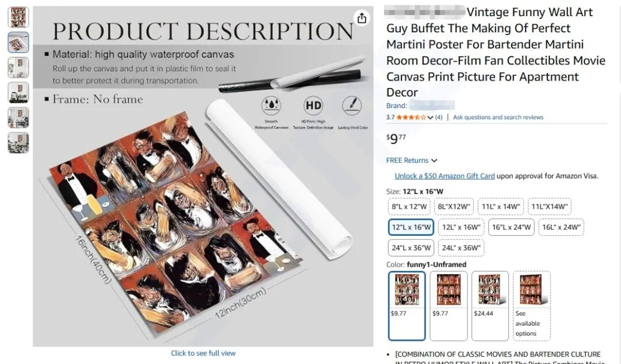Image resolution: width=621 pixels, height=364 pixels.
Task: Open the rating breakdown chevron
Action: pyautogui.click(x=431, y=117)
